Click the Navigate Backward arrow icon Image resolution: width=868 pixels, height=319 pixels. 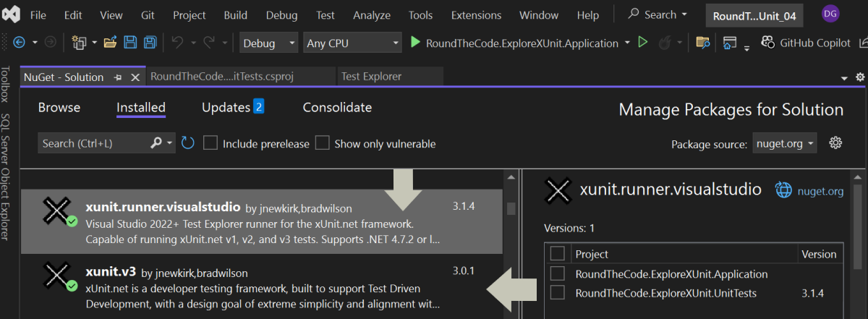pyautogui.click(x=19, y=43)
